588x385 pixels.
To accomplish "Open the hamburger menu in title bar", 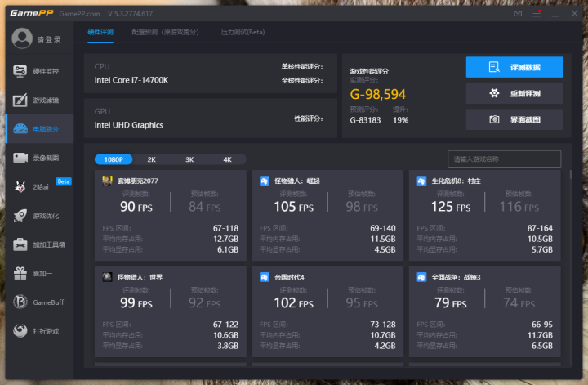I will (537, 14).
